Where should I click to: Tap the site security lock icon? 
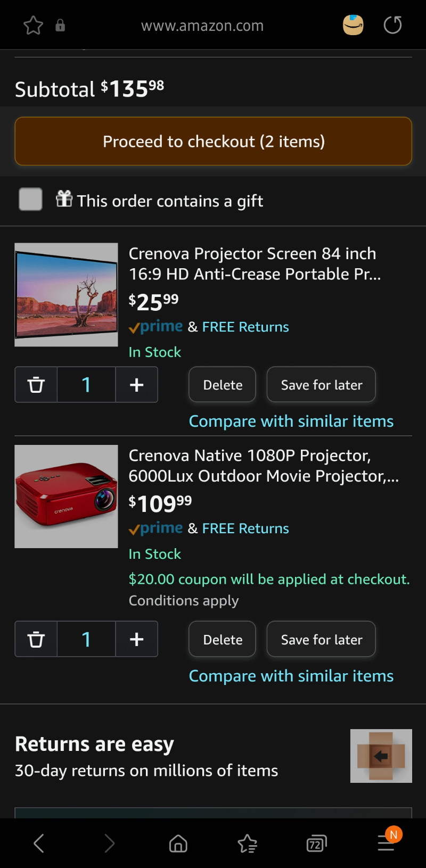point(60,26)
